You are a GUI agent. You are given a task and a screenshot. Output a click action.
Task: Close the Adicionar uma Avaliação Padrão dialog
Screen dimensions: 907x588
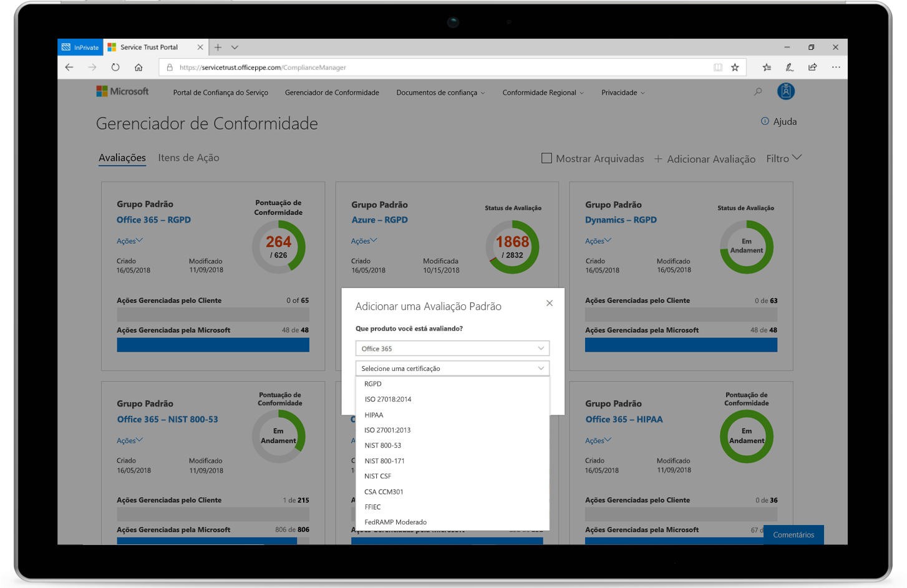(x=550, y=303)
